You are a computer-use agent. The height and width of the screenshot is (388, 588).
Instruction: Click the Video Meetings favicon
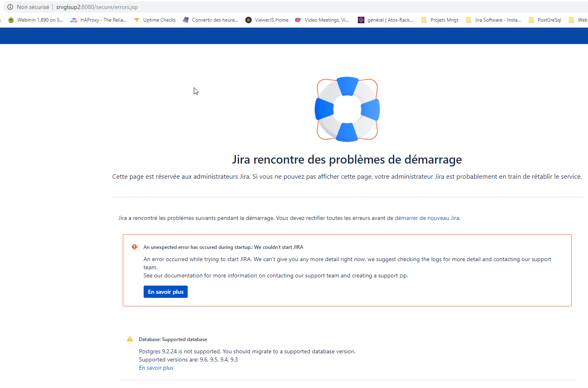(298, 20)
